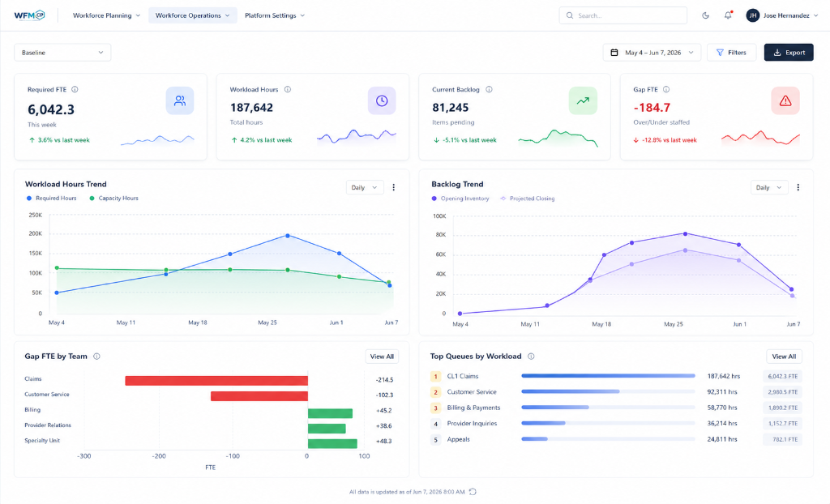Toggle Opening Inventory legend series
The height and width of the screenshot is (504, 830).
(x=460, y=199)
